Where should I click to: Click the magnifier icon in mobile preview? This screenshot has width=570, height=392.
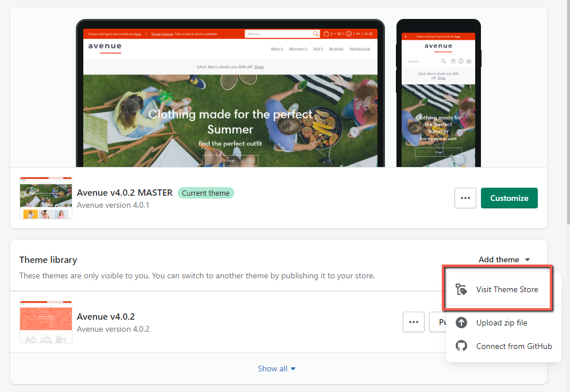pos(443,61)
